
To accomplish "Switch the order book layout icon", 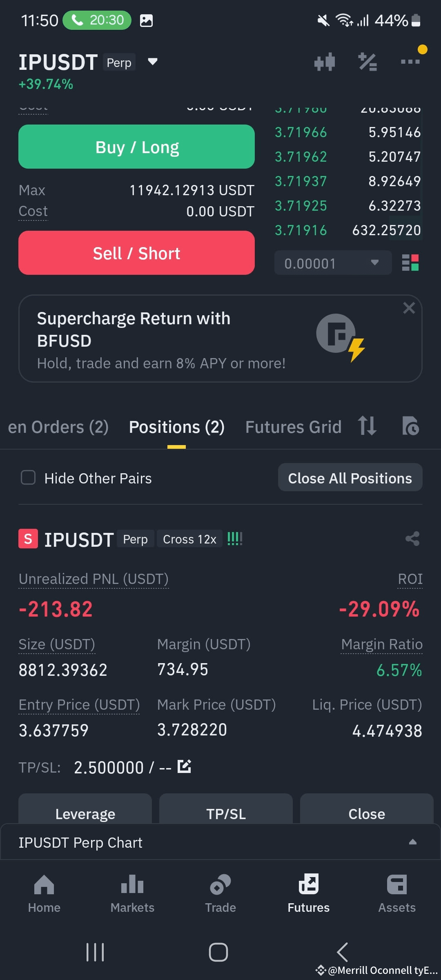I will 410,263.
